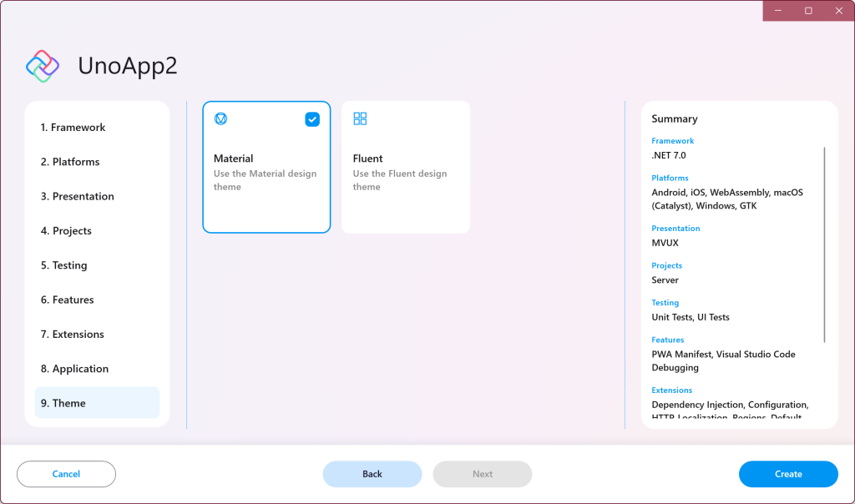Click the Framework link in Summary

coord(672,140)
